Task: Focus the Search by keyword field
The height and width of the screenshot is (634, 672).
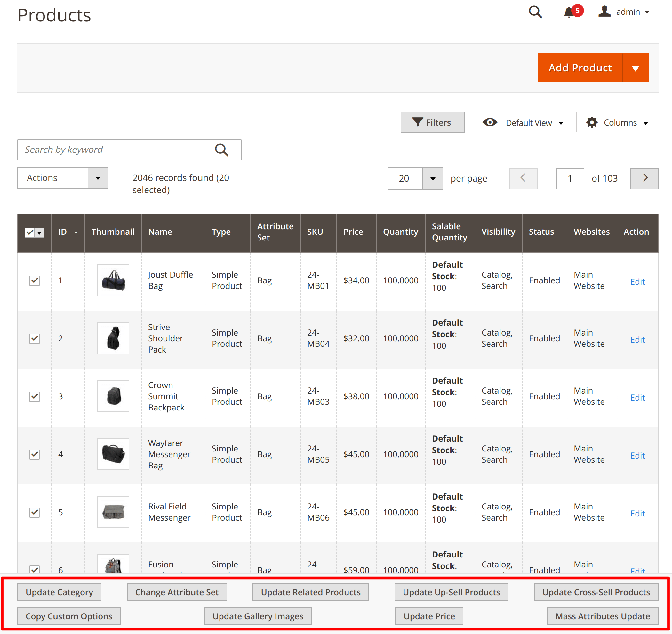Action: pos(129,150)
